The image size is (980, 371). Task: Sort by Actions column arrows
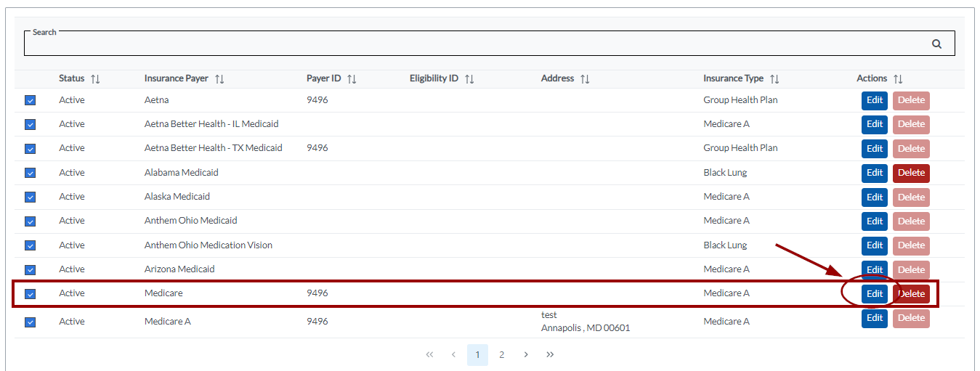898,79
